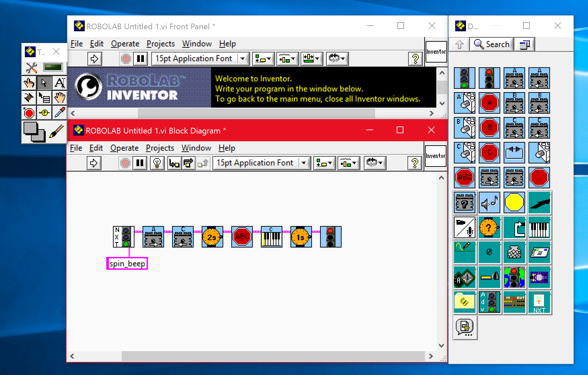Run the program from Block Diagram
The image size is (588, 375).
[x=94, y=163]
